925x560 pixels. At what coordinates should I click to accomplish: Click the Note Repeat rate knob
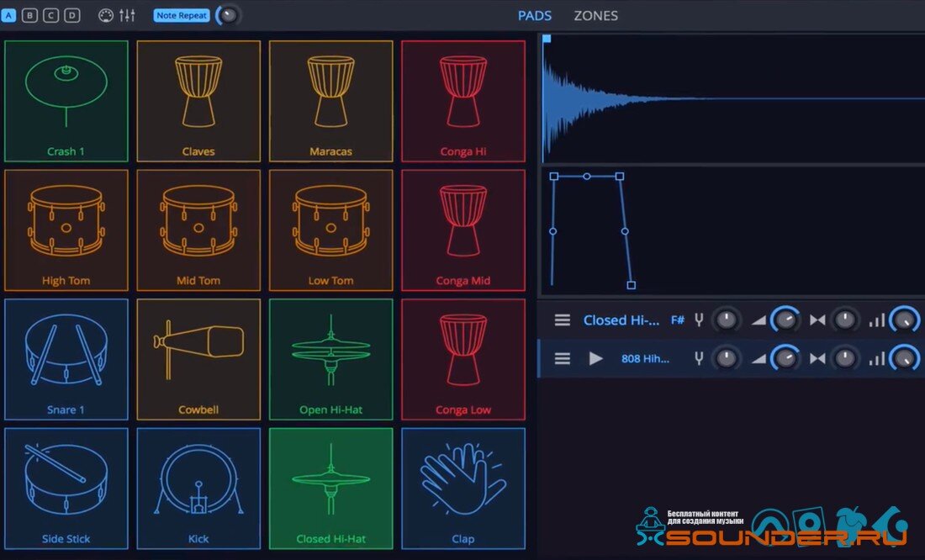coord(228,15)
